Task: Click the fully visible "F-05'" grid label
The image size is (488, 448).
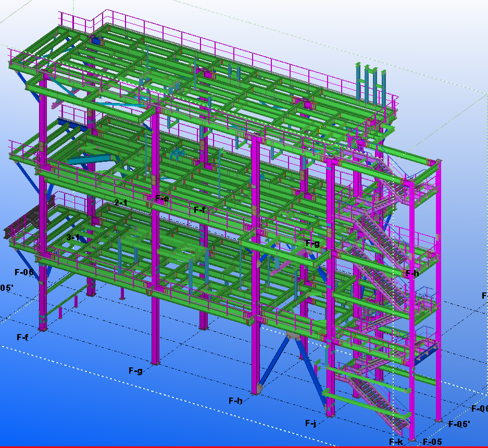Action: 459,424
